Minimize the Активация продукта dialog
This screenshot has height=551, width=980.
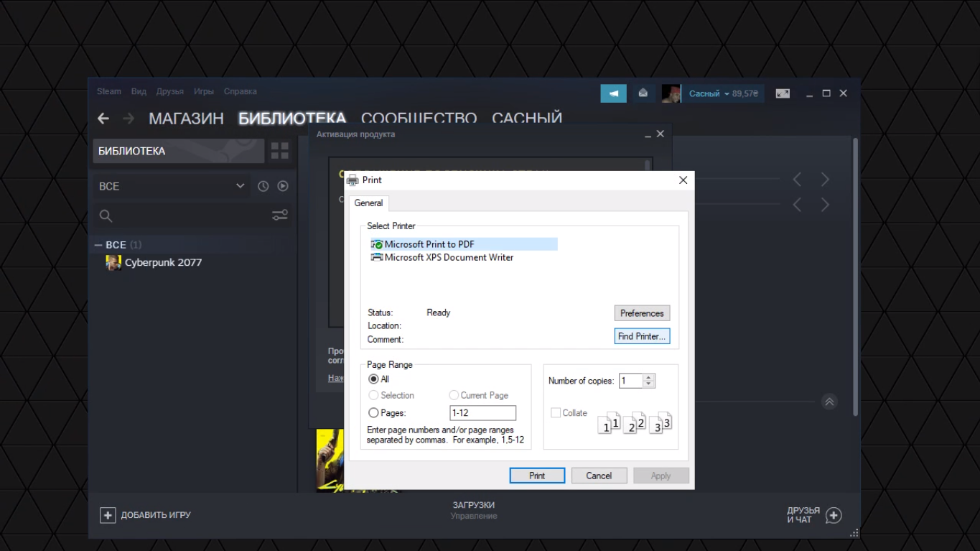click(x=648, y=134)
